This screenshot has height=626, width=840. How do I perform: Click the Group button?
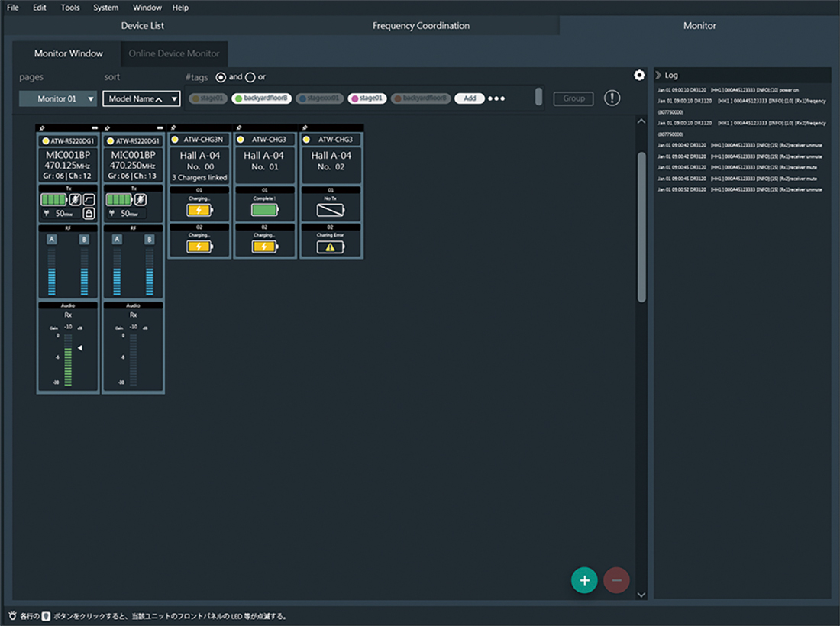point(573,98)
